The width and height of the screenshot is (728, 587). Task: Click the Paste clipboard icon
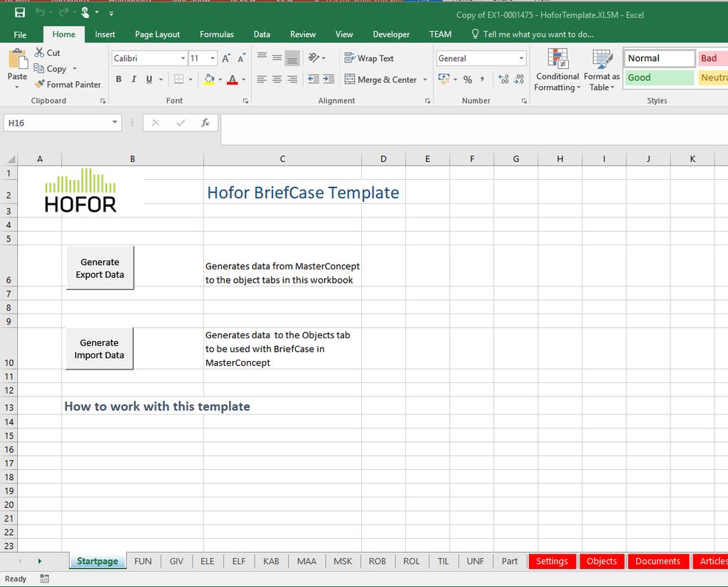(18, 60)
